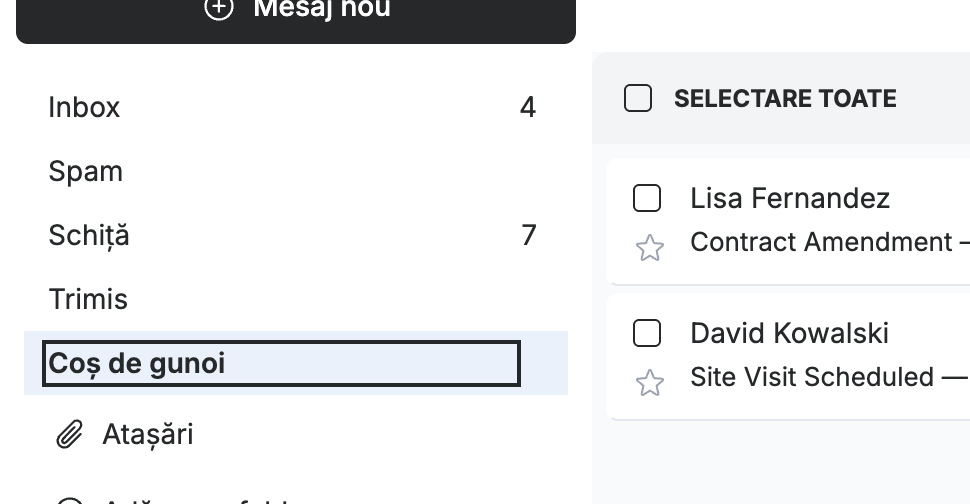Go to the Spam folder

point(296,171)
